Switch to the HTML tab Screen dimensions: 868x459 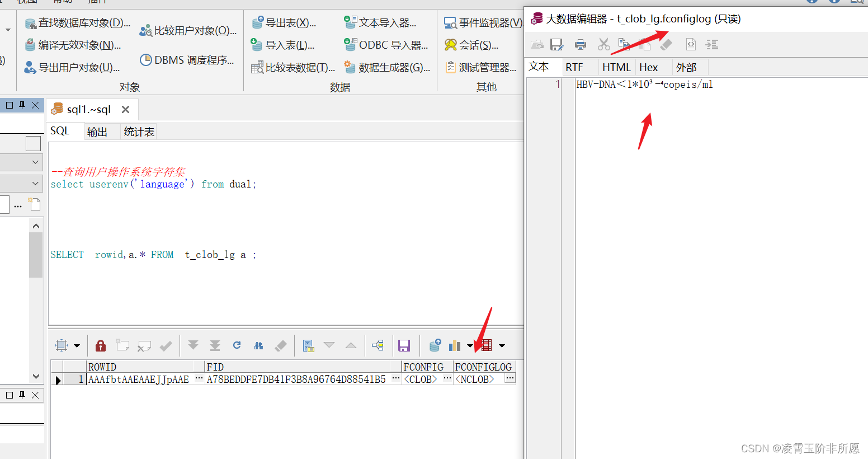coord(616,67)
